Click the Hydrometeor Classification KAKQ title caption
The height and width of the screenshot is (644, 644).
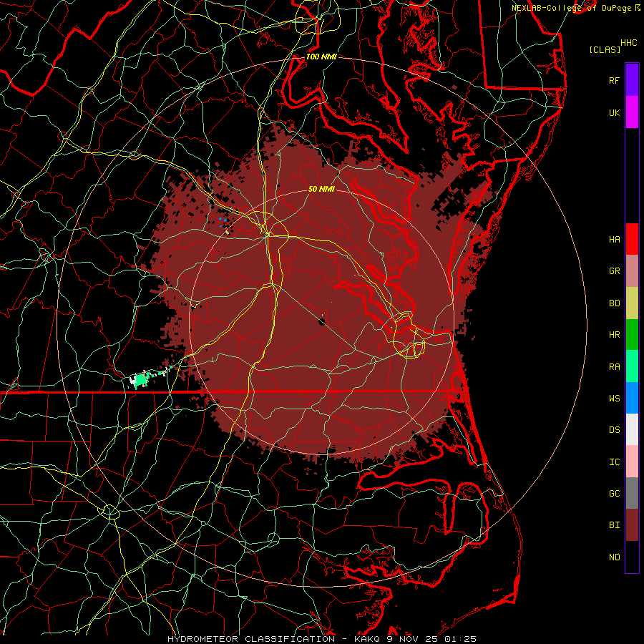point(321,639)
